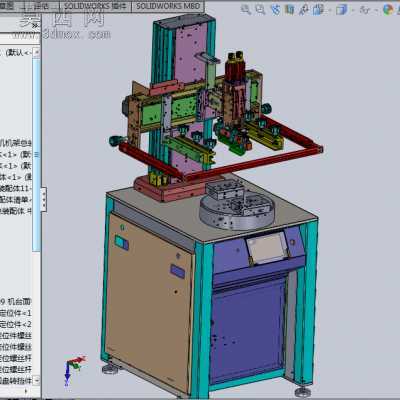This screenshot has height=400, width=400.
Task: Click the feature tree scroll-down arrow
Action: [x=37, y=380]
